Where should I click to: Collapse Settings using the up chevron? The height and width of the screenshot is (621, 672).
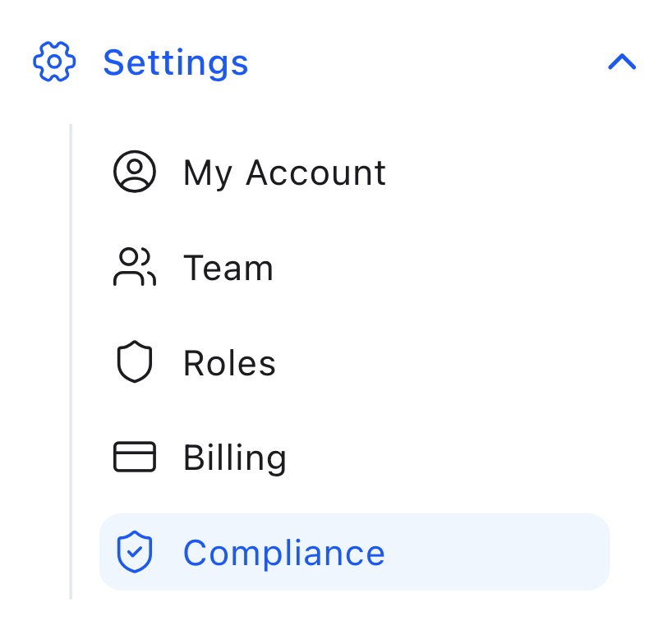(622, 62)
